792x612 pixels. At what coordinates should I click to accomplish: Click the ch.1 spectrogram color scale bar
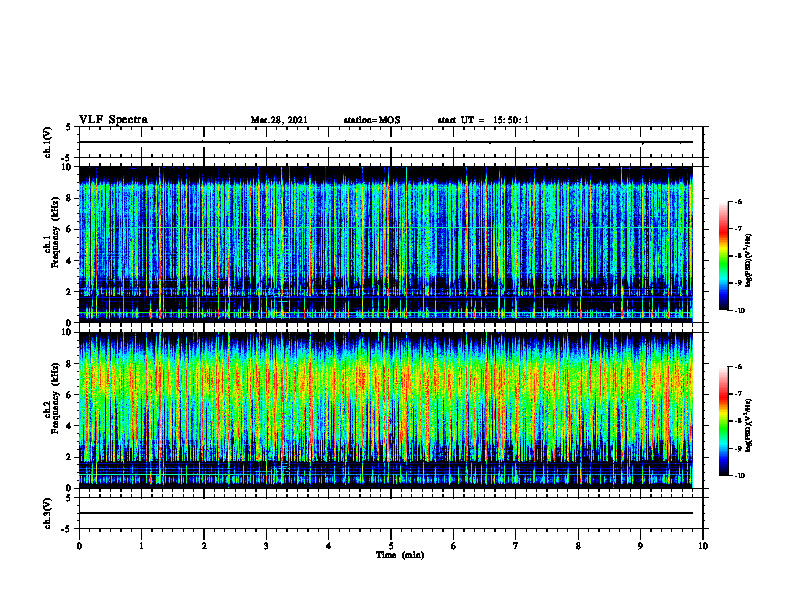(724, 256)
